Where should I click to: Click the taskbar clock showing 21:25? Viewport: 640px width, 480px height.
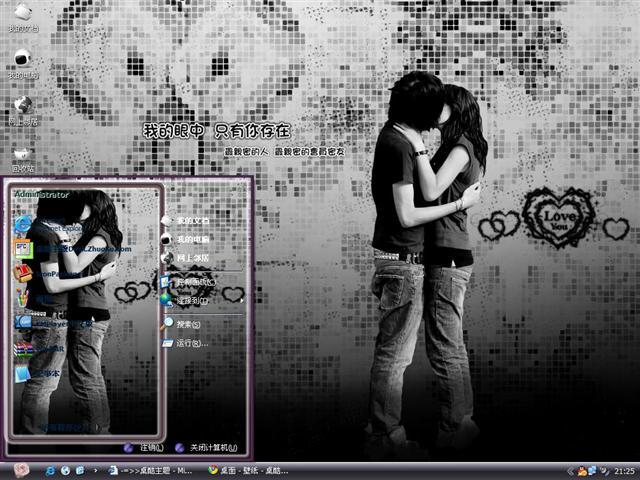pos(623,470)
